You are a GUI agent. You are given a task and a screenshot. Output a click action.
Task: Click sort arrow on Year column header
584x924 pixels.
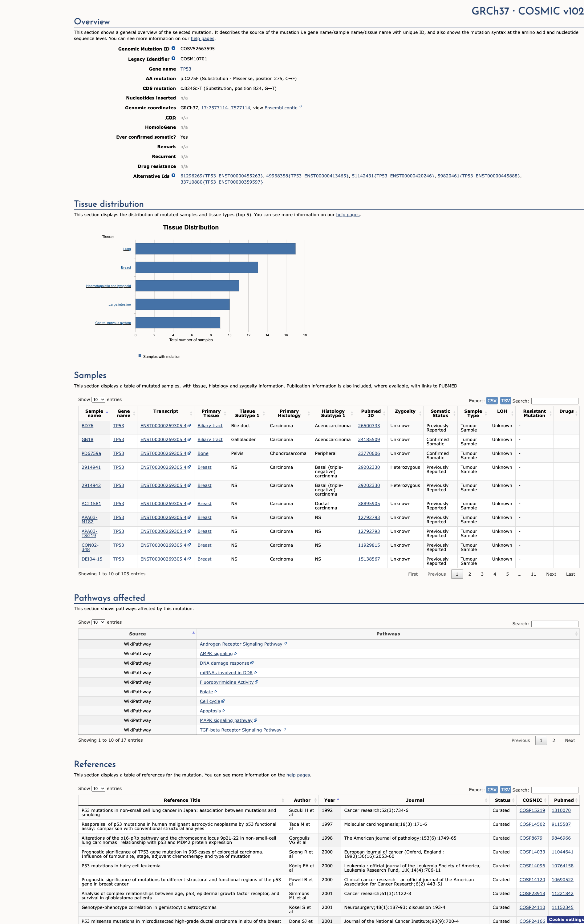coord(338,799)
